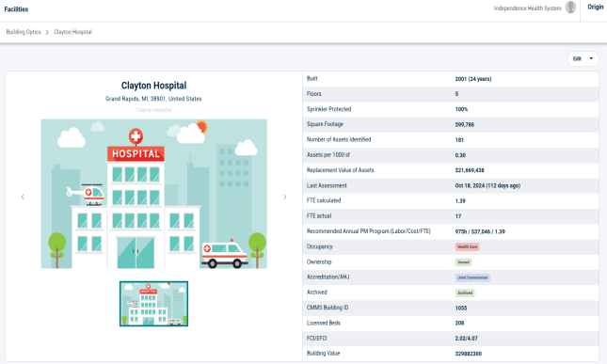Screen dimensions: 607x364
Task: Click the Edit button
Action: (577, 59)
